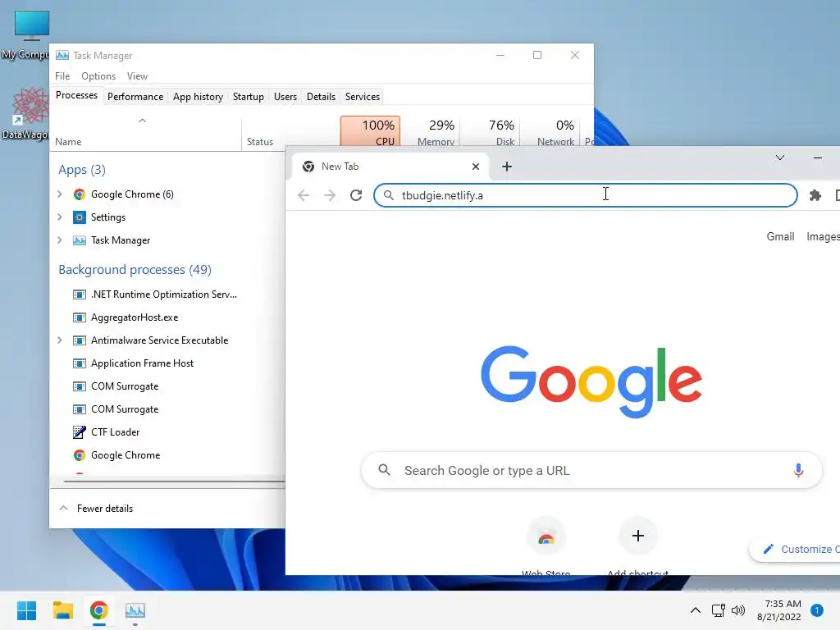Sort by the Disk column header
The height and width of the screenshot is (630, 840).
point(491,132)
